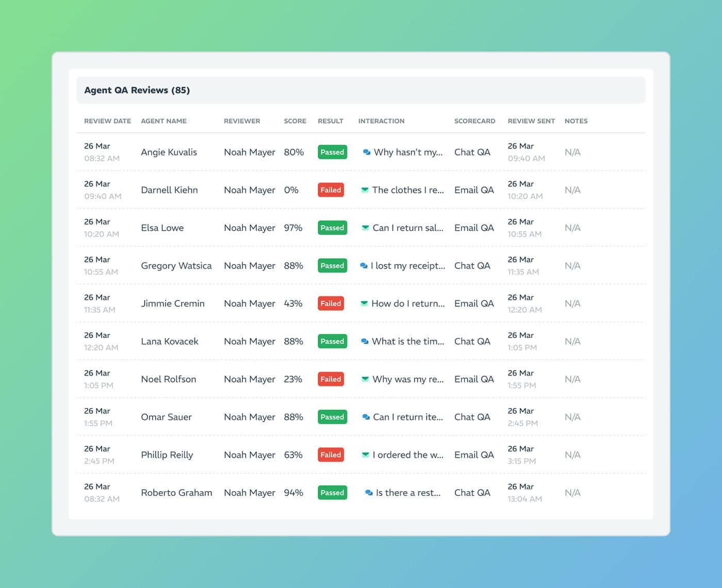Open interaction 'Why hasn't my...'

click(x=408, y=152)
